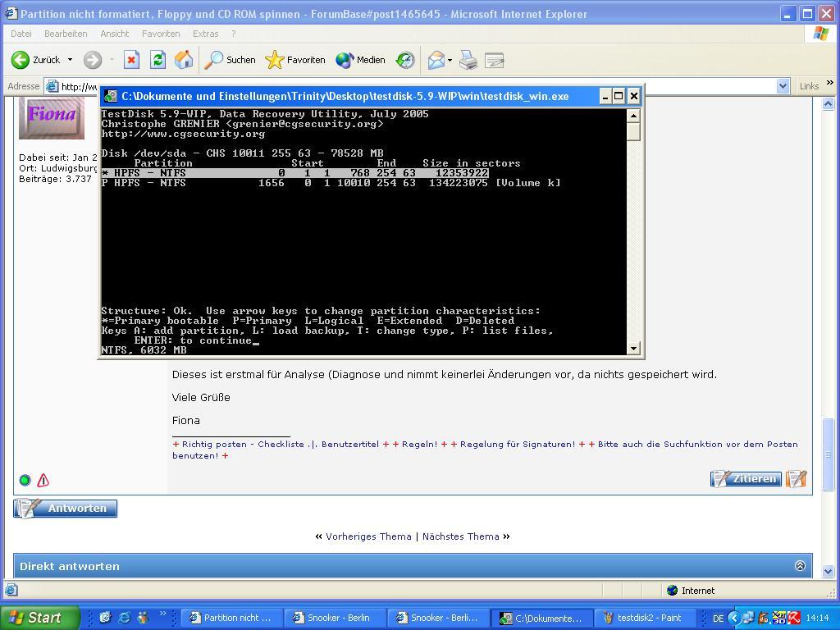The width and height of the screenshot is (840, 630).
Task: Click the Edit page toolbar icon
Action: (495, 60)
